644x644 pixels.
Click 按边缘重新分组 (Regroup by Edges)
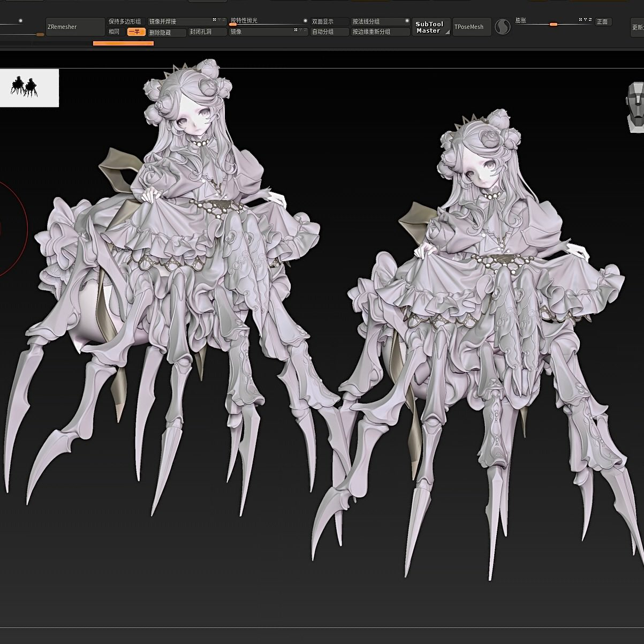point(380,32)
